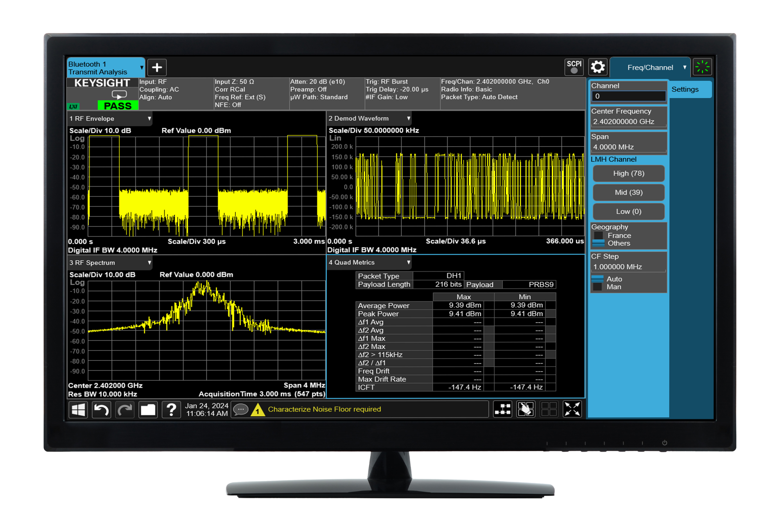Toggle full screen with the expand arrows icon

pos(572,409)
